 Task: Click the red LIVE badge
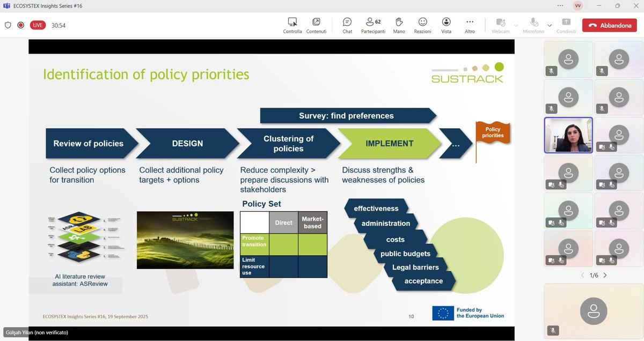(x=38, y=25)
